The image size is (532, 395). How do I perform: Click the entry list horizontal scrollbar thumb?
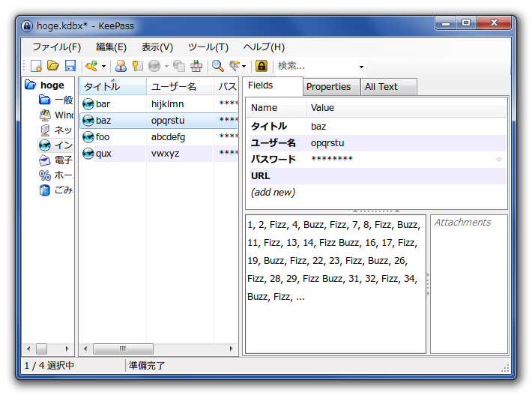coord(123,349)
